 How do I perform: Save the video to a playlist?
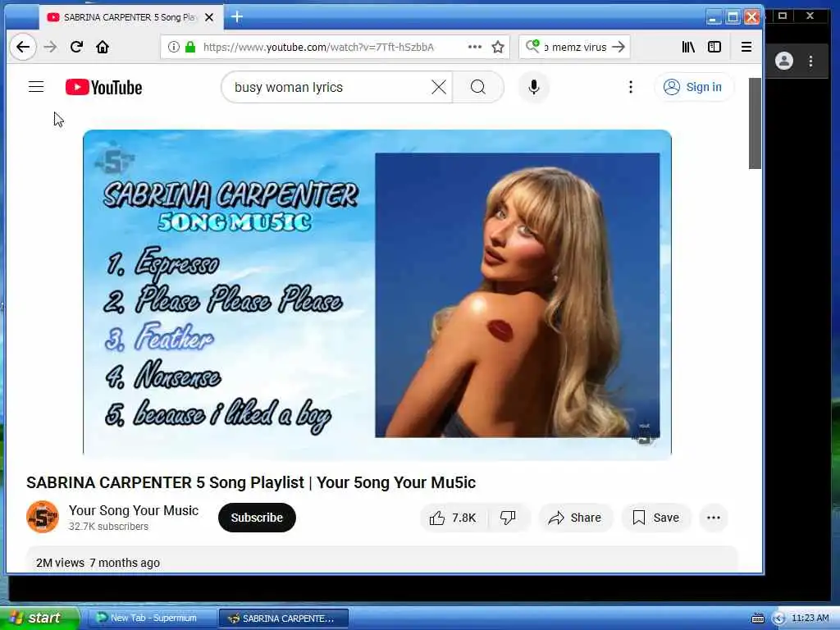point(655,518)
